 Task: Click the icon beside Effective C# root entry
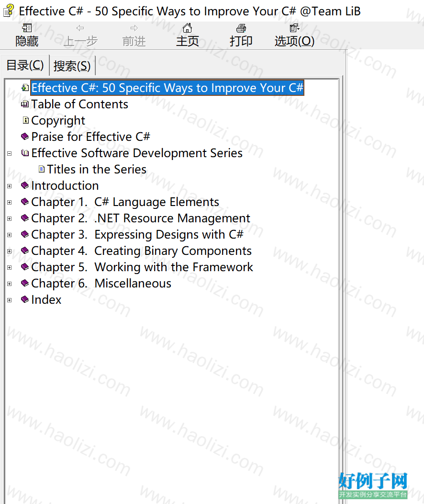(25, 87)
